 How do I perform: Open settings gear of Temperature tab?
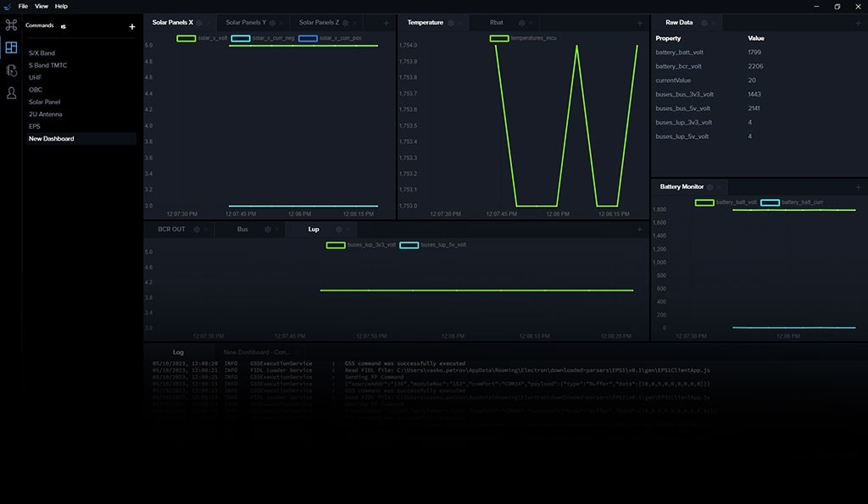click(x=451, y=23)
